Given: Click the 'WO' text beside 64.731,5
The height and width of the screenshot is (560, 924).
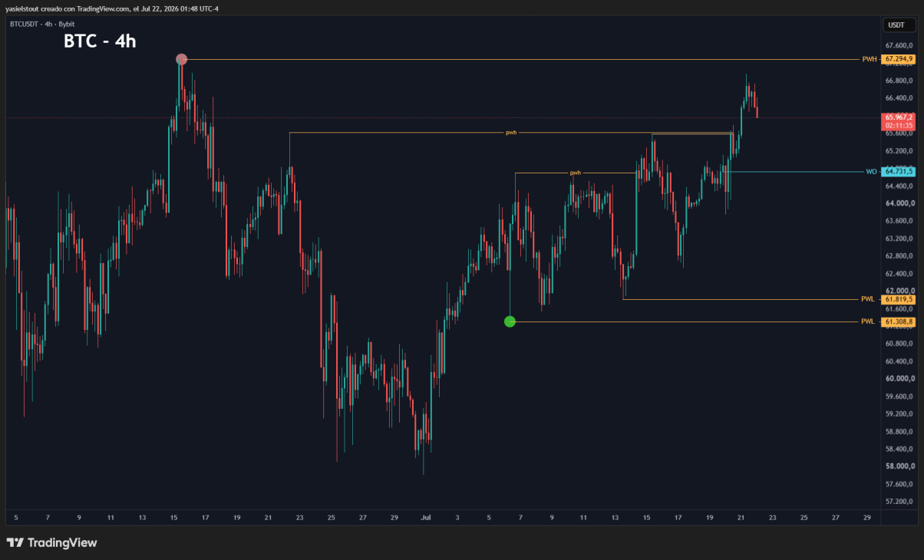Looking at the screenshot, I should [871, 172].
